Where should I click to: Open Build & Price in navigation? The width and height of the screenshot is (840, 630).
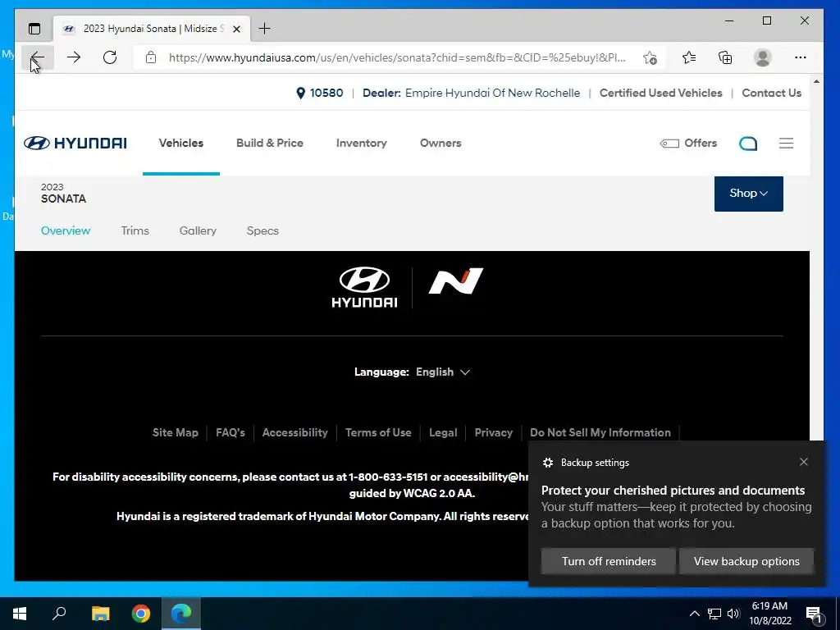(x=269, y=143)
